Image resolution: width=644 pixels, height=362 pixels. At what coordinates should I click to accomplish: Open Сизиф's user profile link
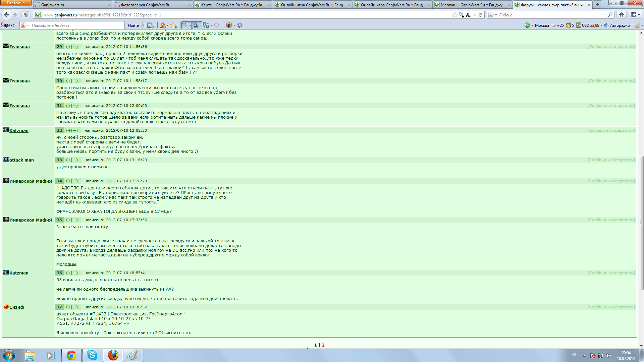click(16, 307)
